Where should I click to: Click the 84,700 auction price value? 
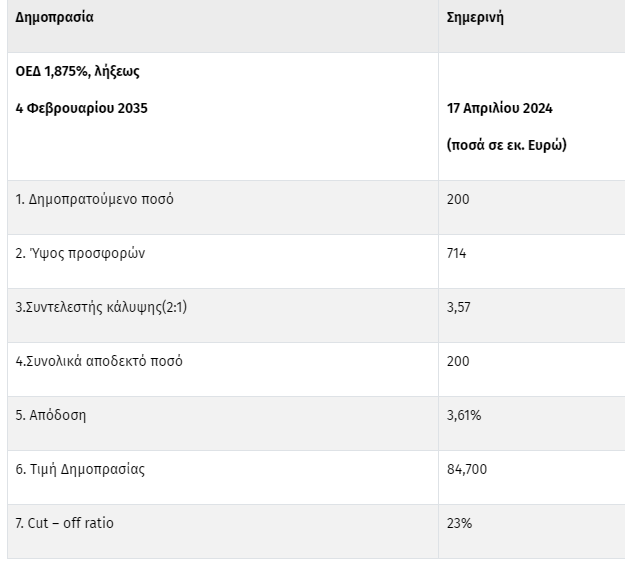point(467,469)
